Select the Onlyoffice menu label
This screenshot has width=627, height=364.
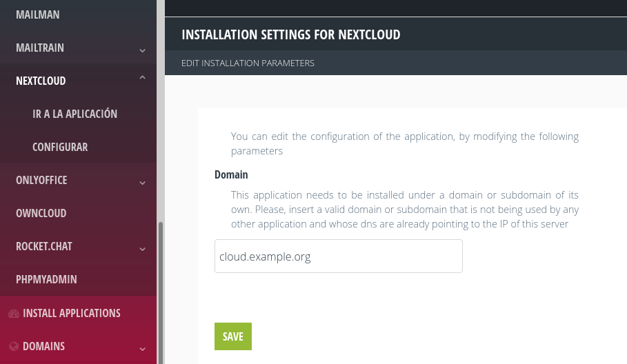(x=41, y=180)
